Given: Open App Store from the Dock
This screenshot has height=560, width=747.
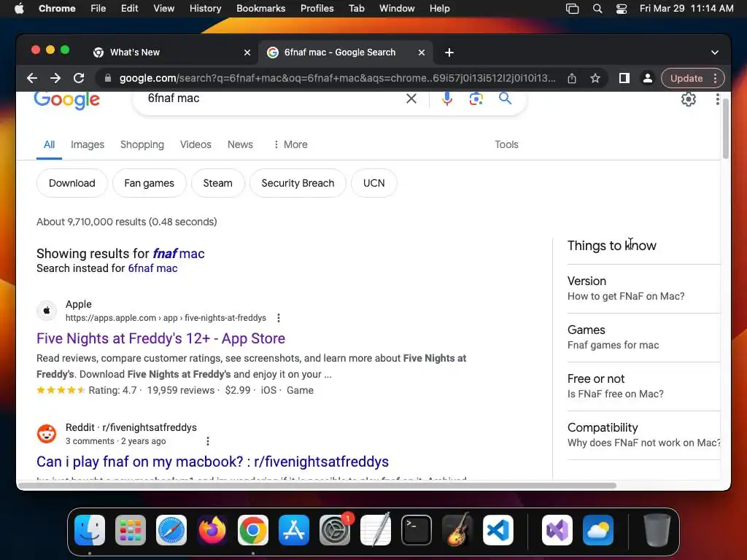Looking at the screenshot, I should coord(294,530).
